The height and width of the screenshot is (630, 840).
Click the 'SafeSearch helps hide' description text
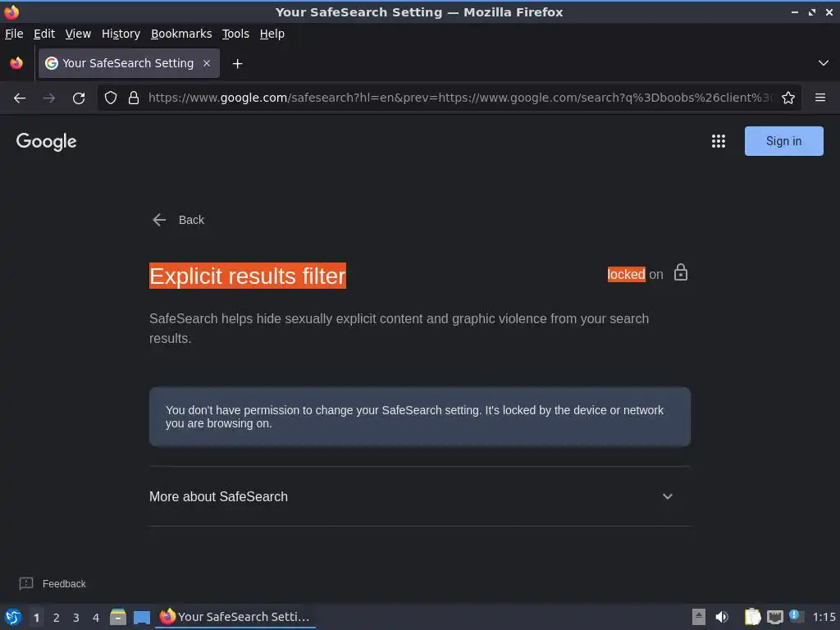coord(399,328)
